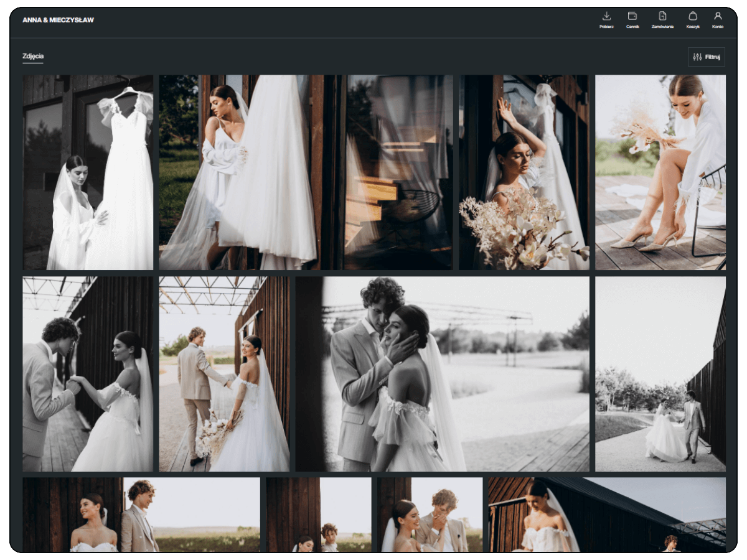Click the Konto user account icon
This screenshot has width=747, height=560.
click(x=718, y=17)
